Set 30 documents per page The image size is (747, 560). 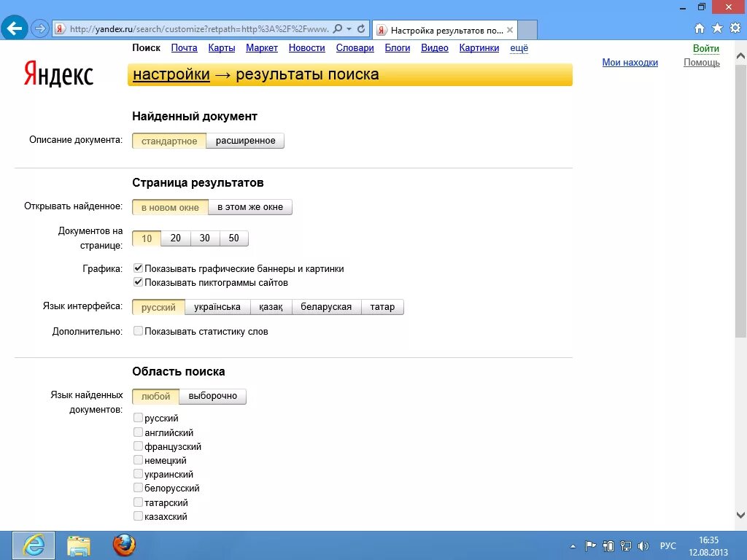(x=205, y=238)
